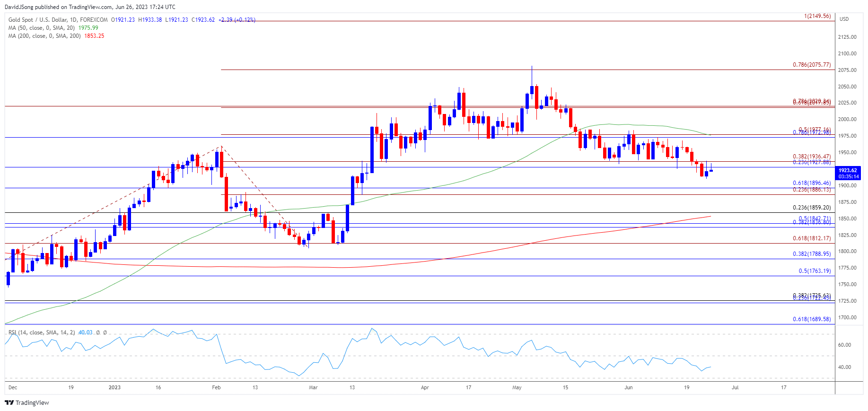Click the TradingView logo

(27, 403)
